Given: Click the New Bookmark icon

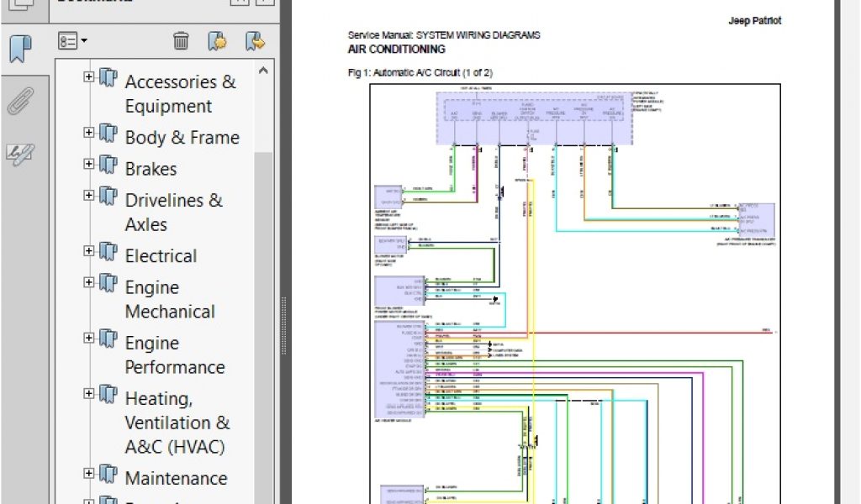Looking at the screenshot, I should coord(217,40).
